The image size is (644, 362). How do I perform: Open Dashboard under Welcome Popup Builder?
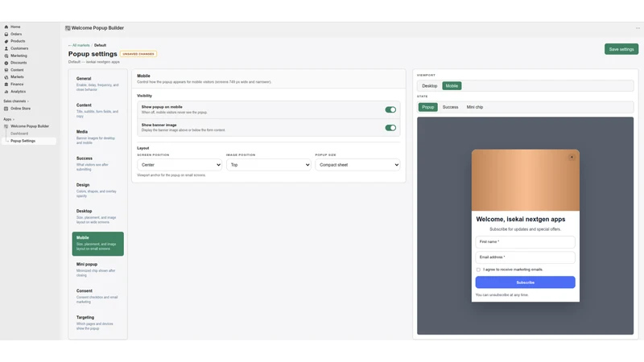click(19, 134)
